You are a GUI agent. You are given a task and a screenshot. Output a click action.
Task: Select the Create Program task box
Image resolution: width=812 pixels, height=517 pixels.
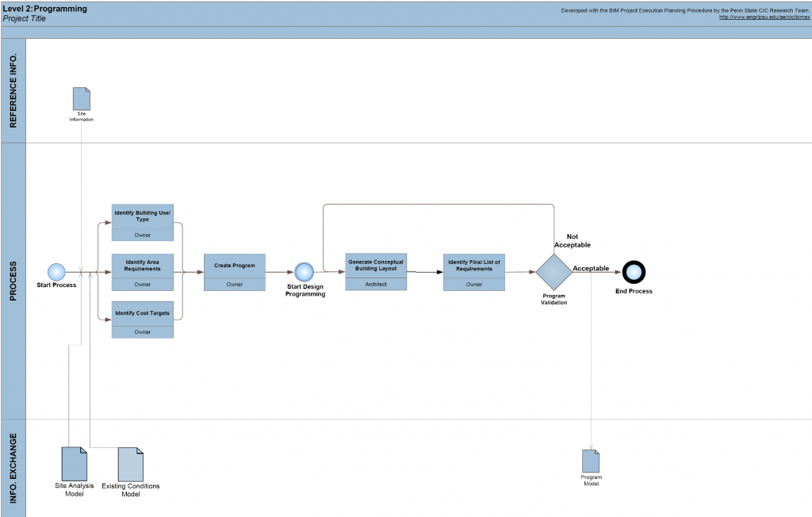(235, 272)
